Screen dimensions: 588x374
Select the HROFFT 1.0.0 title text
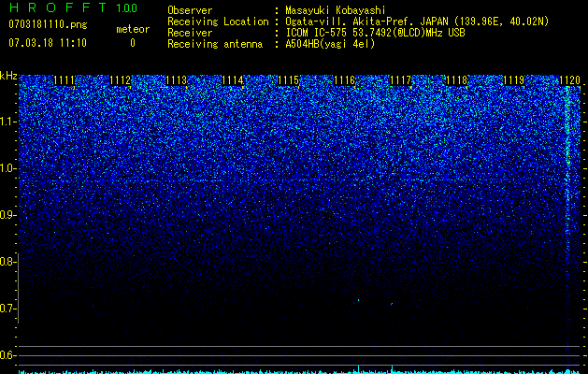coord(73,7)
